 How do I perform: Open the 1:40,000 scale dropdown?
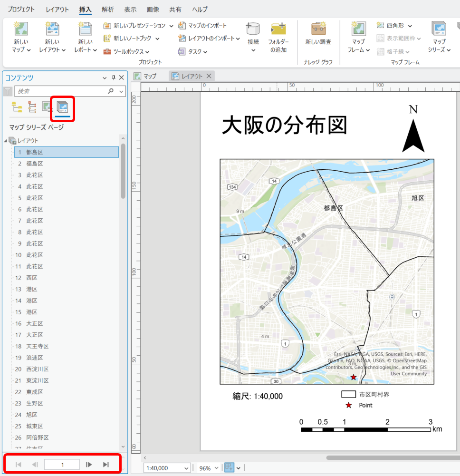186,468
